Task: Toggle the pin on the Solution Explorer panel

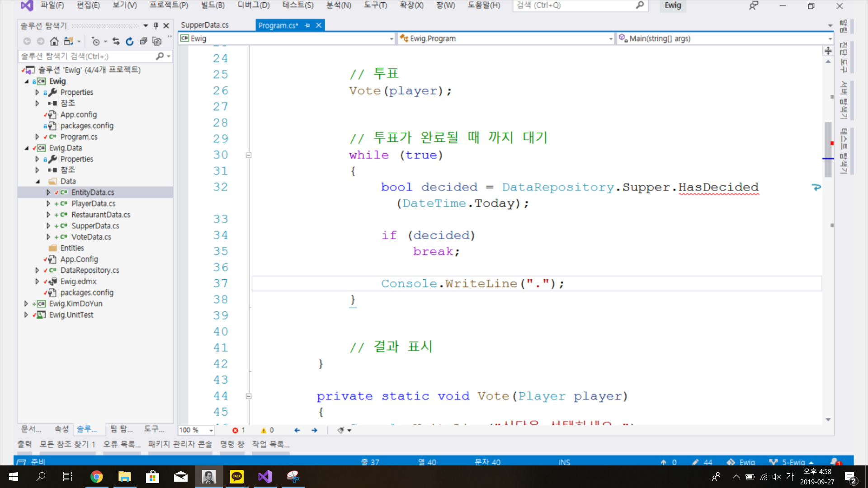Action: click(x=156, y=26)
